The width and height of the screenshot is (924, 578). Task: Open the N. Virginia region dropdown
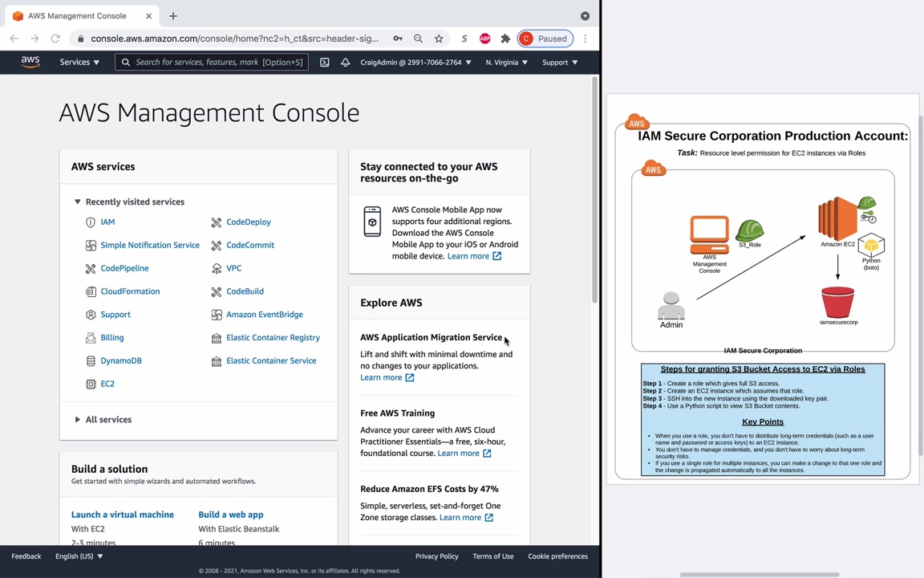tap(506, 62)
